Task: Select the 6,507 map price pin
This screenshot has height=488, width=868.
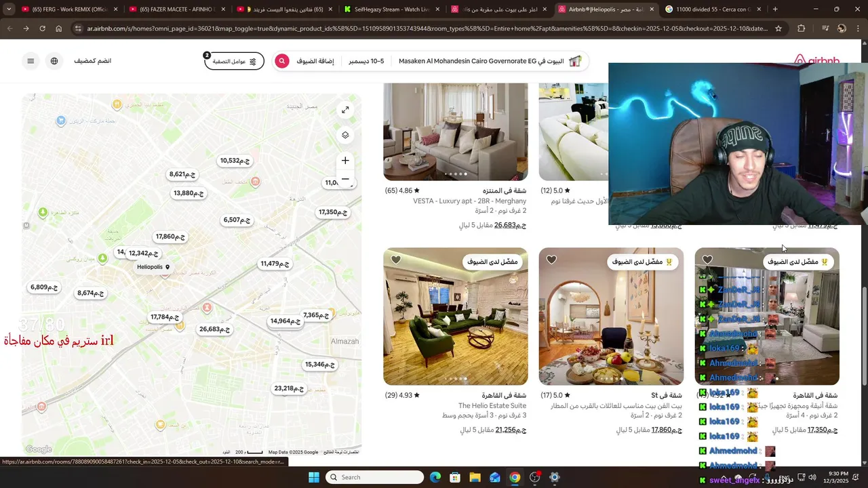Action: coord(237,220)
